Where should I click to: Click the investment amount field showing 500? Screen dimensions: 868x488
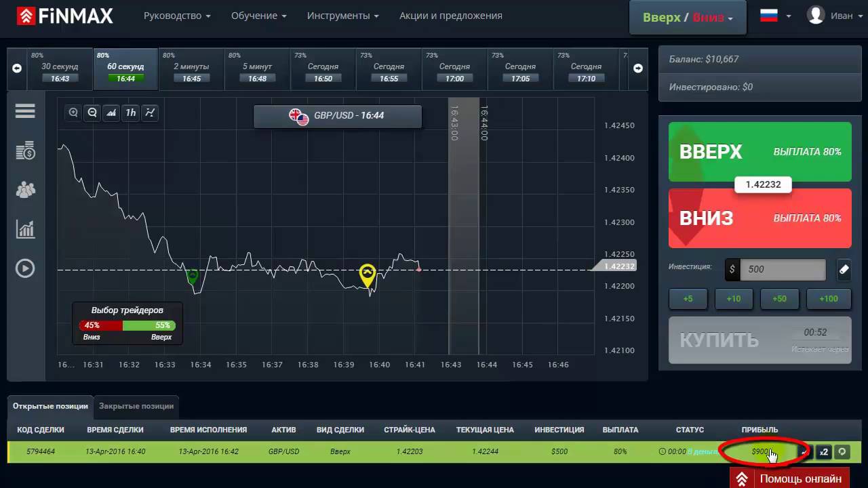coord(783,269)
